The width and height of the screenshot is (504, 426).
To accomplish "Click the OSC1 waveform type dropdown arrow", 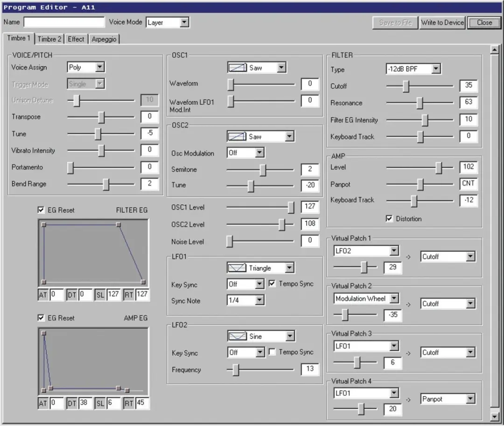I will [x=281, y=68].
